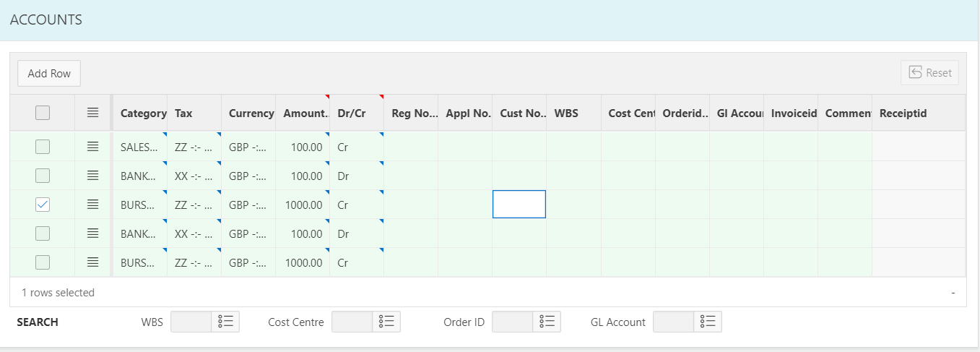Open the Order ID search list of values
The height and width of the screenshot is (352, 980).
(x=547, y=322)
